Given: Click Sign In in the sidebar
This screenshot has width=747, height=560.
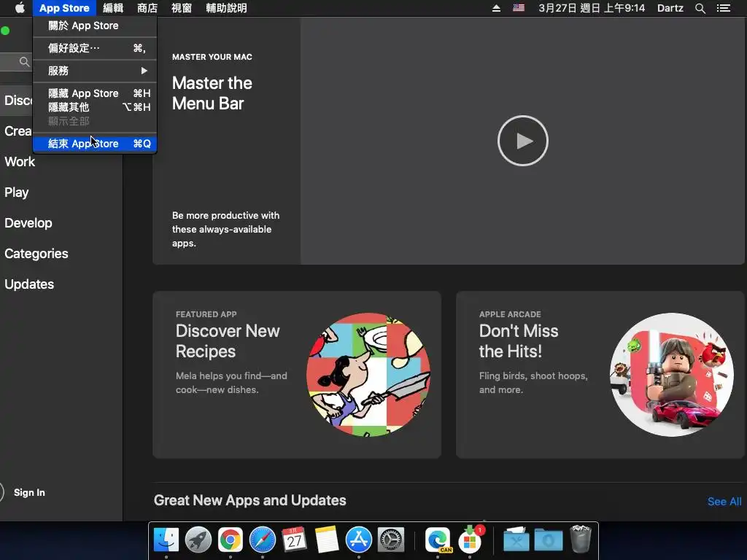Looking at the screenshot, I should (29, 492).
